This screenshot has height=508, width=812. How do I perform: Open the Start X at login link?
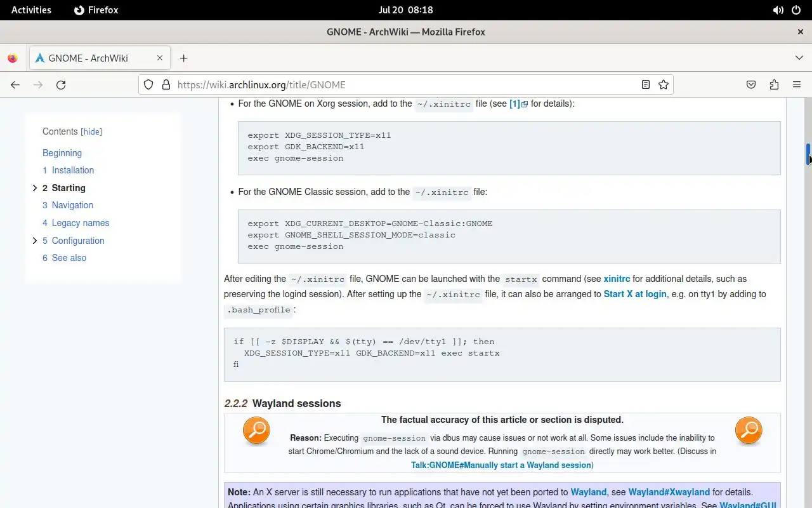coord(635,294)
